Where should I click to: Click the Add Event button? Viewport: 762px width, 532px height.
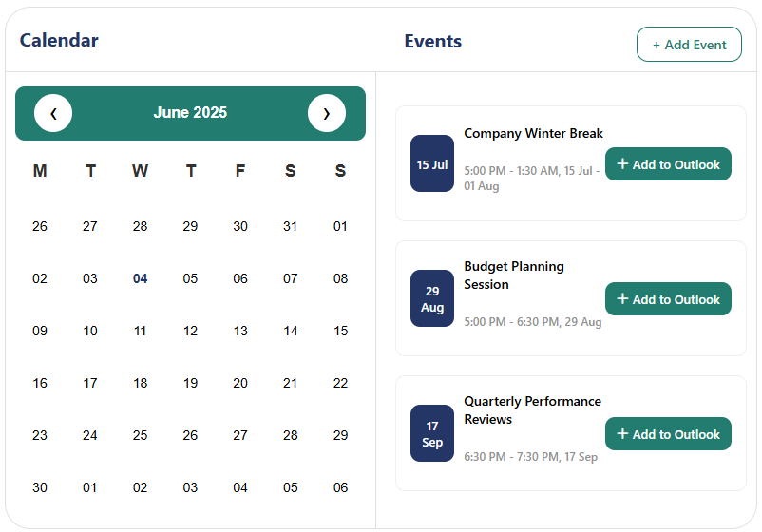pos(689,45)
